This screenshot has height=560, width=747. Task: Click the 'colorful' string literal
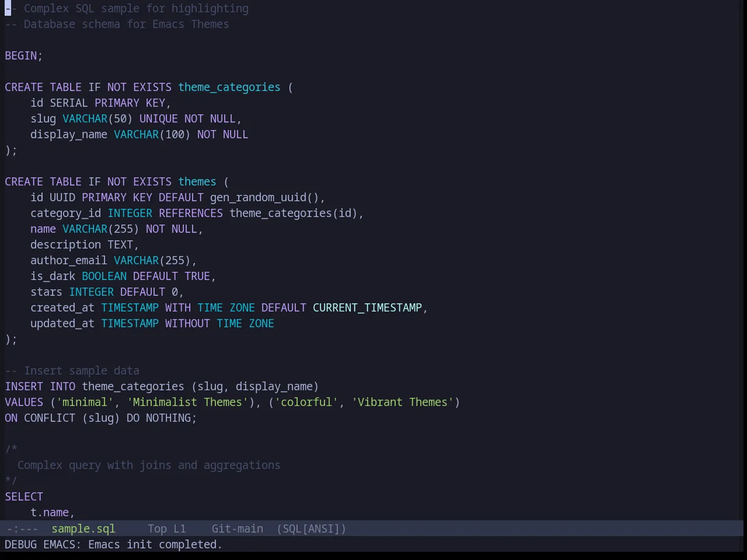pyautogui.click(x=306, y=402)
